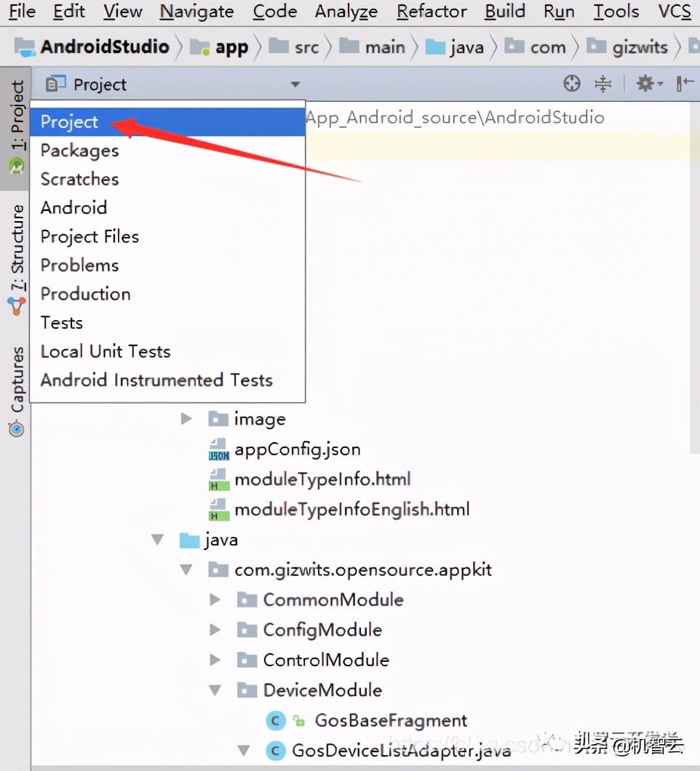Click the moduleTypeInfoEnglish.html file icon
The height and width of the screenshot is (771, 700).
point(218,509)
